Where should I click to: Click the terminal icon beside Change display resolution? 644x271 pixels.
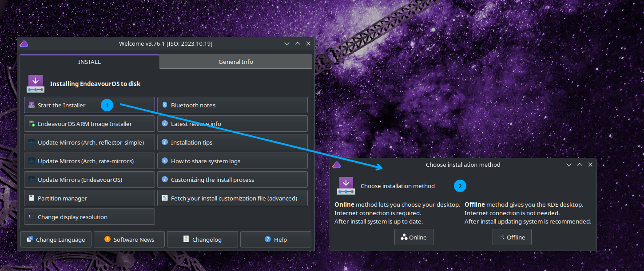pos(31,217)
